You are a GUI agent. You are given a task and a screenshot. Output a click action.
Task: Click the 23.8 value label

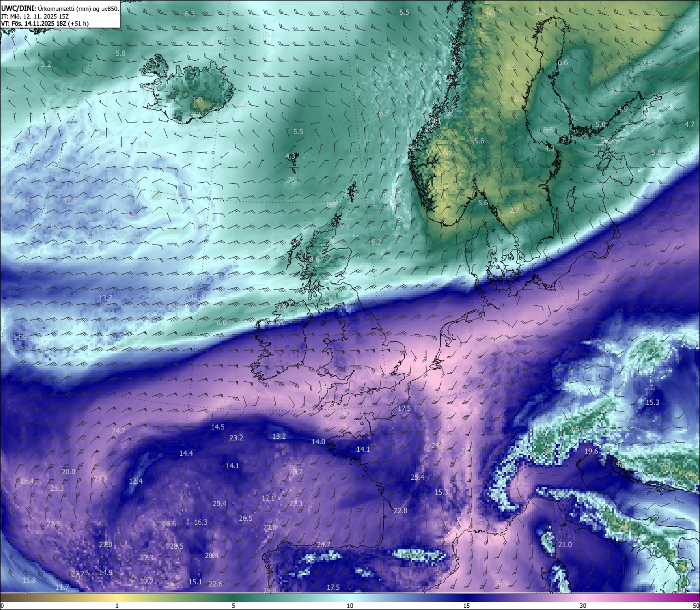point(270,591)
